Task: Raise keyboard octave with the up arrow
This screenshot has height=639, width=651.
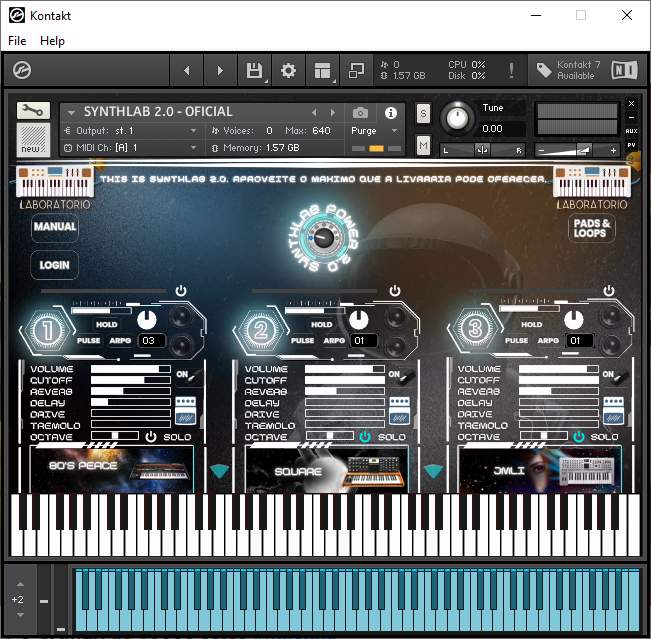Action: [x=20, y=584]
